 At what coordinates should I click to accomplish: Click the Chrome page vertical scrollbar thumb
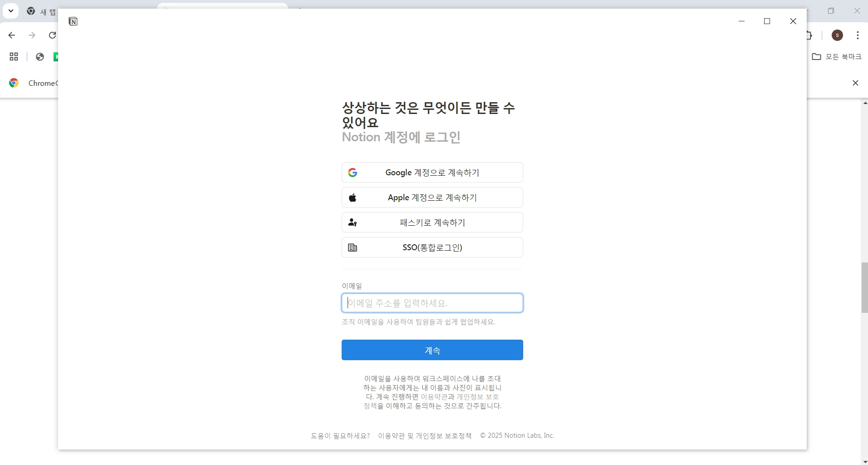pos(864,287)
